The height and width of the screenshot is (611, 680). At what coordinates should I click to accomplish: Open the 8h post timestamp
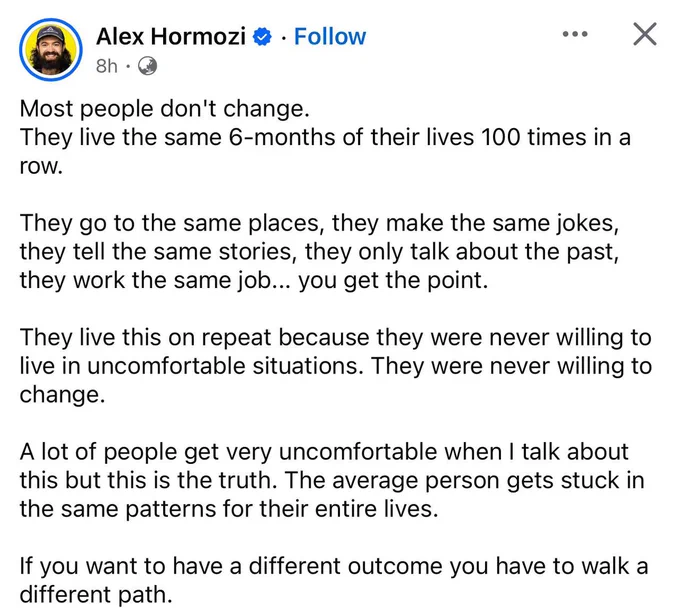[107, 66]
